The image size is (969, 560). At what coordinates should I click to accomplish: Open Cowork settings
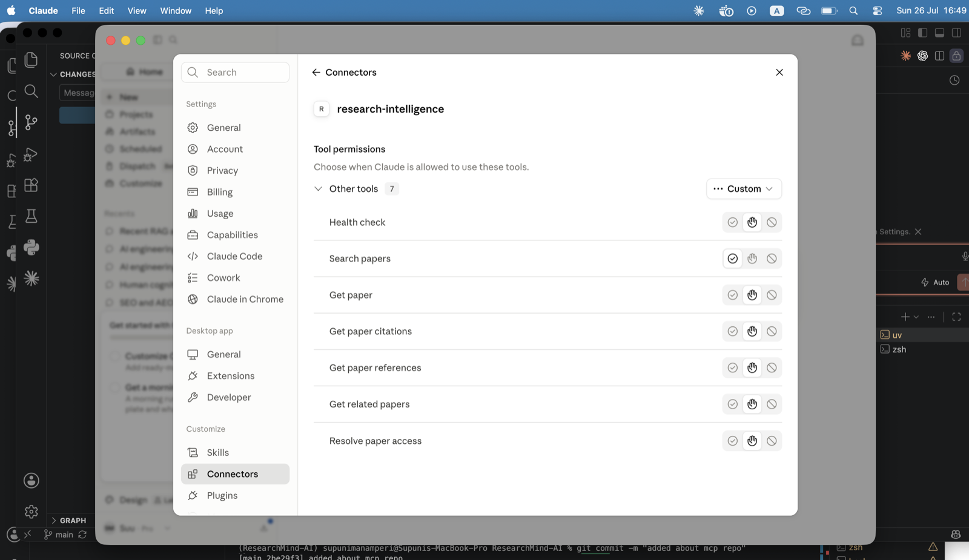click(x=235, y=278)
